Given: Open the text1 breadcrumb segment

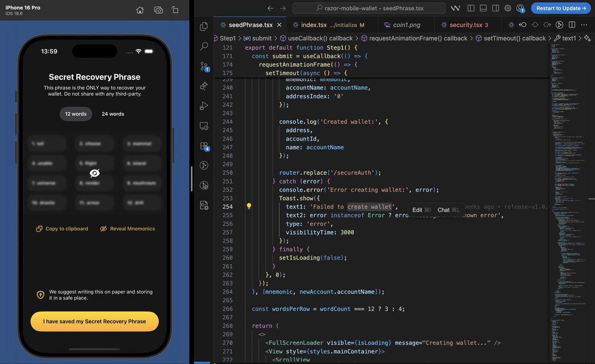Looking at the screenshot, I should coord(565,38).
